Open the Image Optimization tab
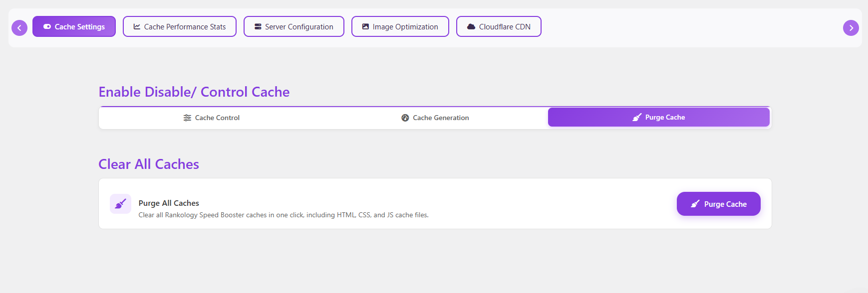Image resolution: width=868 pixels, height=293 pixels. (400, 27)
